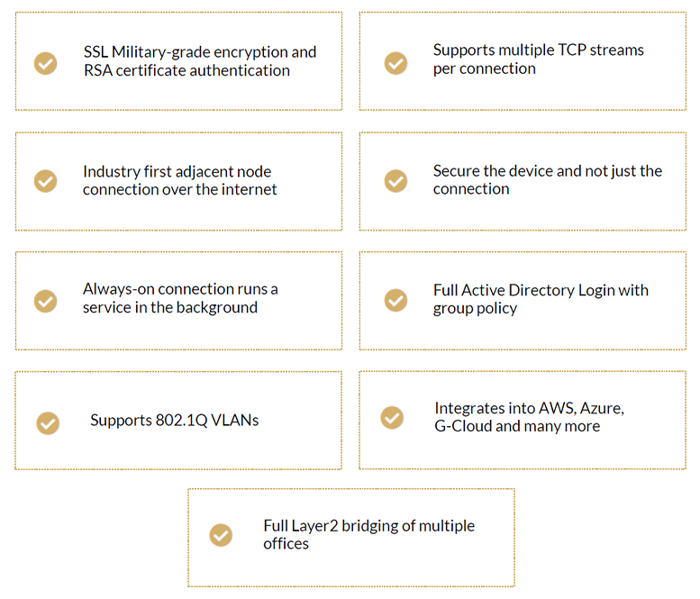The image size is (700, 599).
Task: Click checkmark icon beside Supports multiple TCP streams
Action: 396,63
